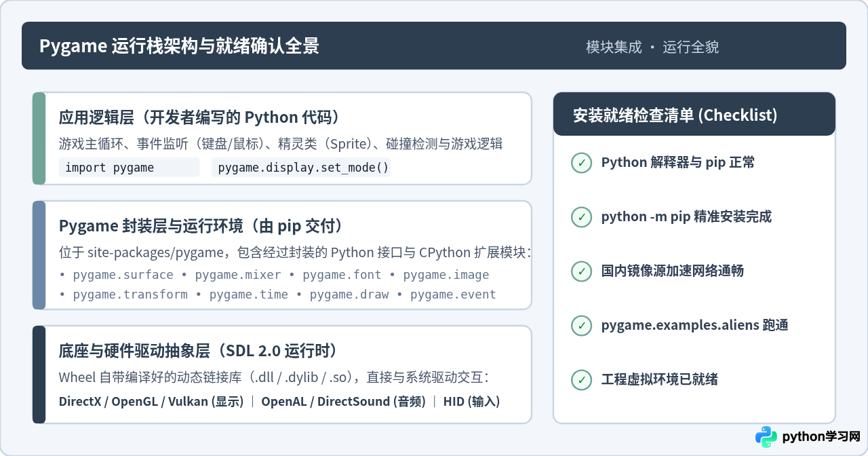Click the Python logo icon
Viewport: 868px width, 456px height.
point(766,437)
